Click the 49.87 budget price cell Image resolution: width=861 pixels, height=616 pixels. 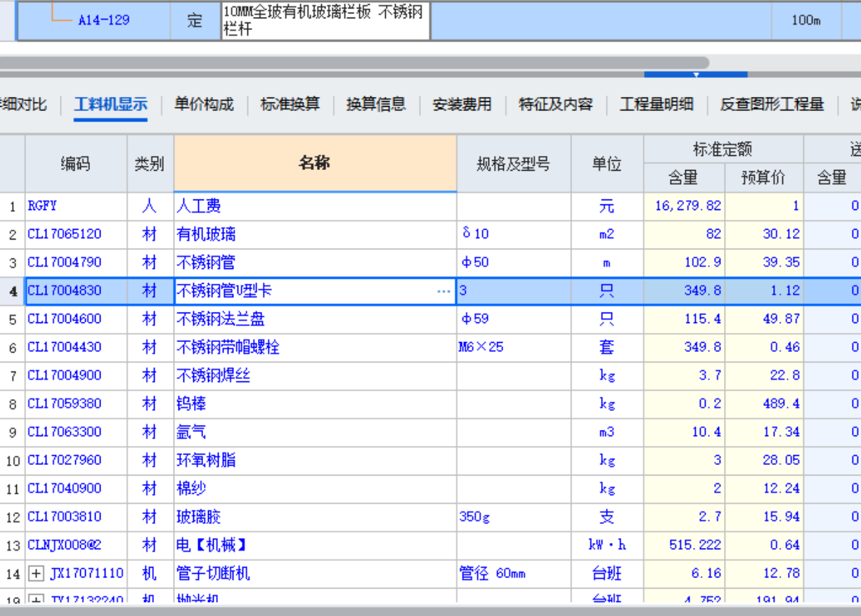pyautogui.click(x=764, y=319)
